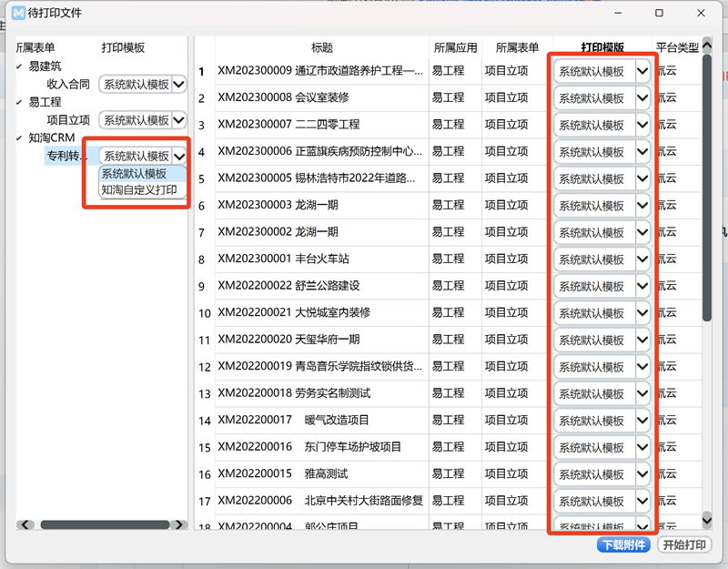Maximize the 待打印文件 window
Screen dimensions: 728x569
tap(659, 13)
